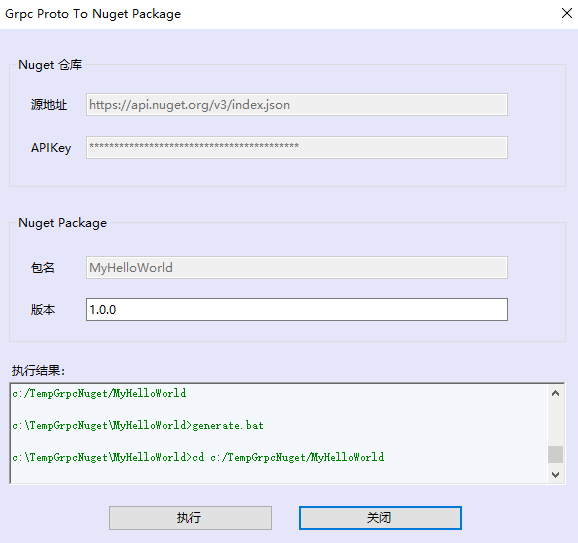This screenshot has height=543, width=578.
Task: Click the 源地址 source URL field
Action: (297, 105)
